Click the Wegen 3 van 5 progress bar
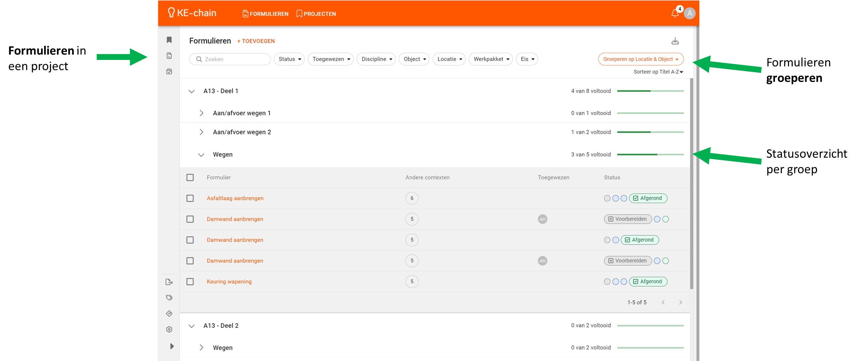Viewport: 868px width, 361px height. [650, 155]
